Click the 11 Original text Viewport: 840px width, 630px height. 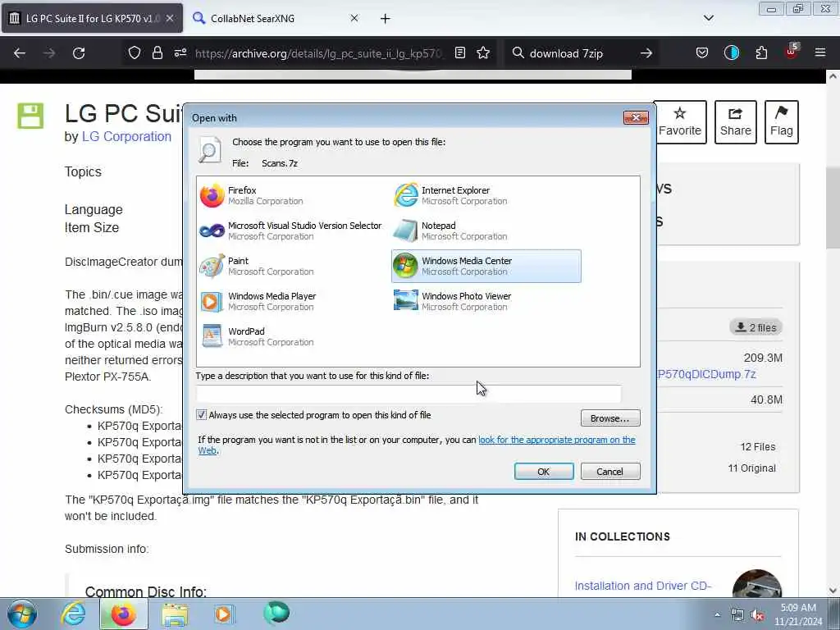[x=751, y=468]
